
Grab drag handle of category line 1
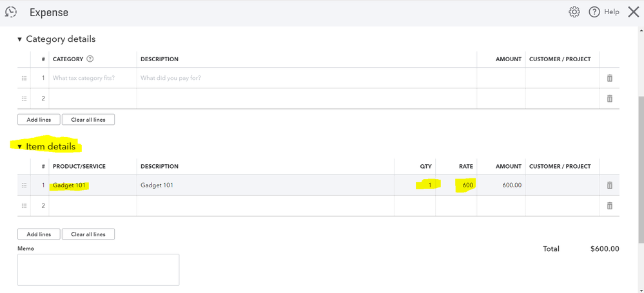point(24,78)
